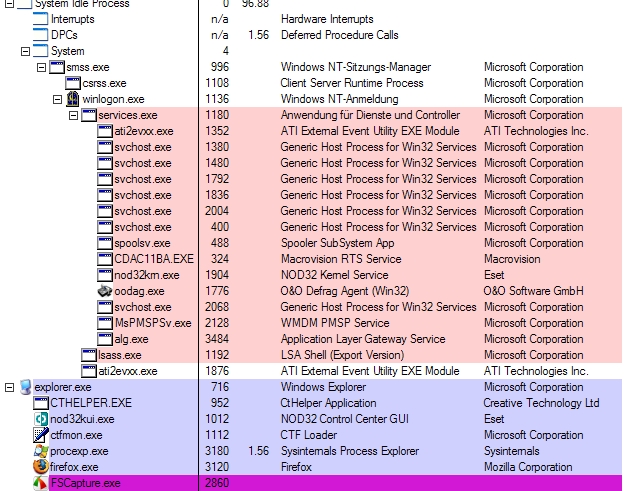Viewport: 625px width, 491px height.
Task: Click the oodag.exe defrag icon
Action: point(105,291)
